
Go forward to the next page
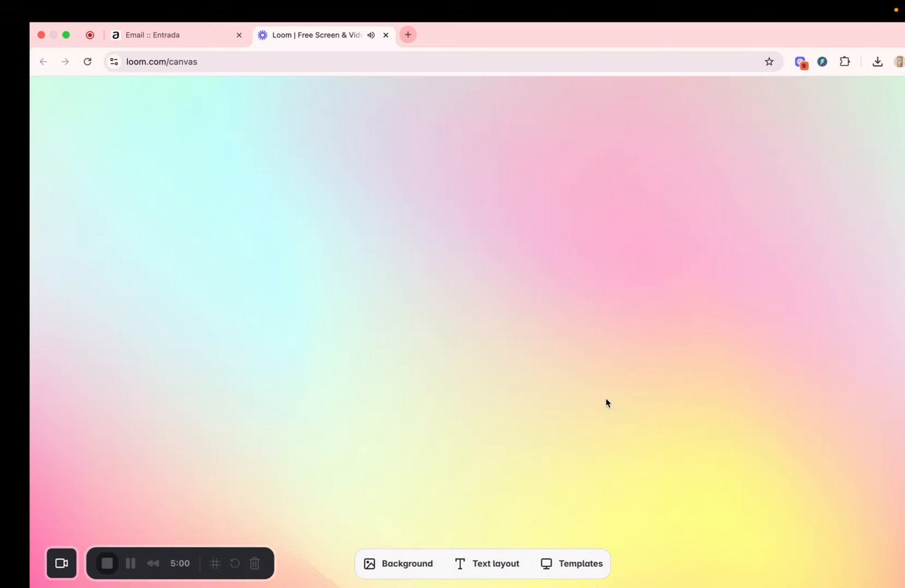(65, 61)
